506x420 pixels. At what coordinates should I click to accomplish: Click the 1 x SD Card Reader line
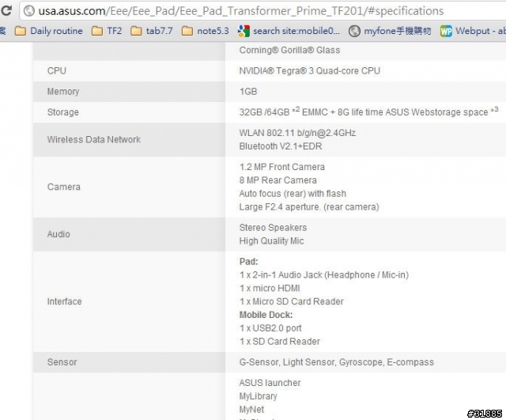280,342
